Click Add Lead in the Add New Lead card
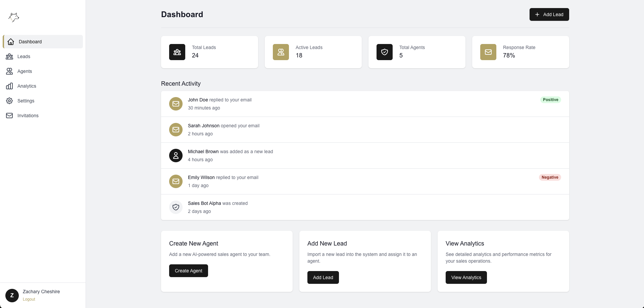644x308 pixels. (323, 277)
